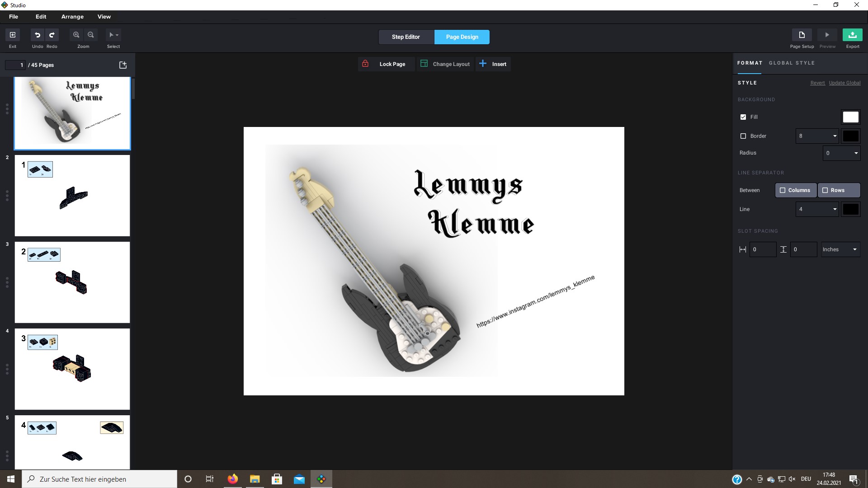
Task: Toggle line separator between Columns
Action: click(x=796, y=190)
